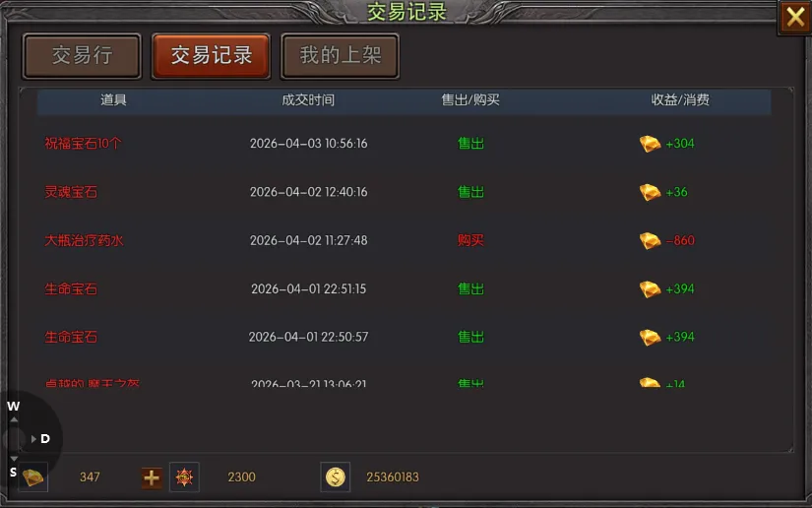Select the 交易记录 tab
Screen dimensions: 812x508
click(x=211, y=56)
